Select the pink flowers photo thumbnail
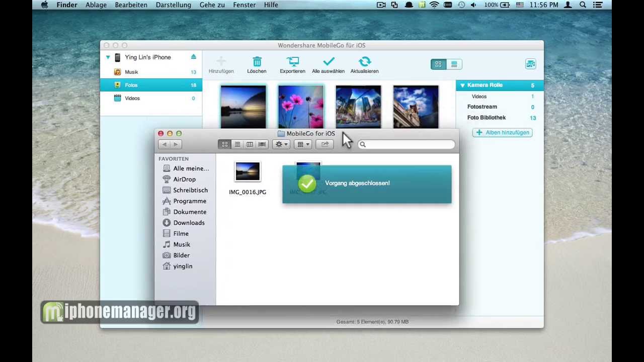This screenshot has width=644, height=362. click(x=301, y=107)
